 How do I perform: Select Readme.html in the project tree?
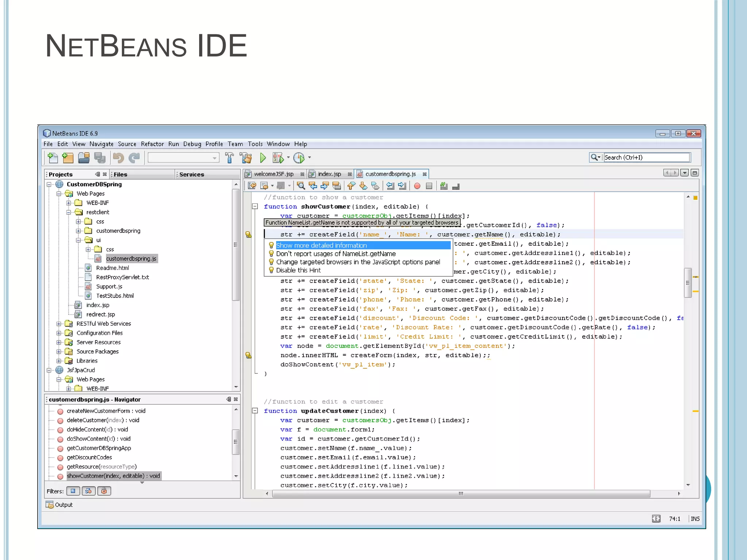pos(112,268)
